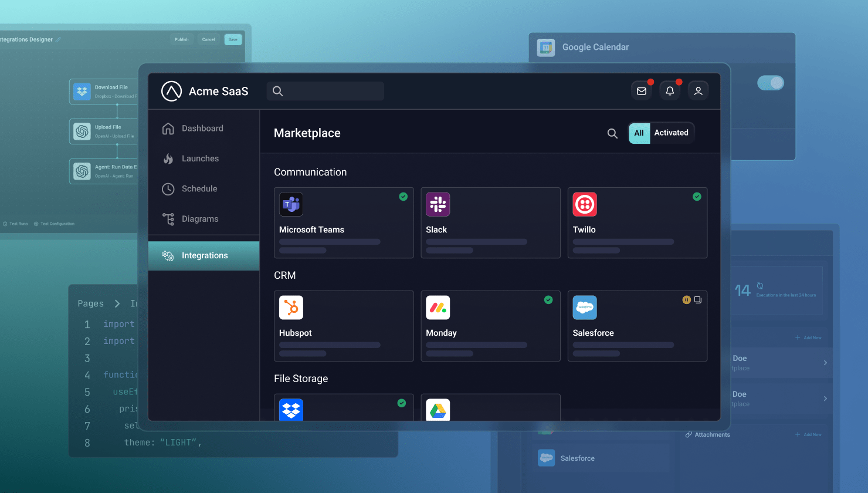Click the Google Calendar icon in background panel

click(x=546, y=48)
